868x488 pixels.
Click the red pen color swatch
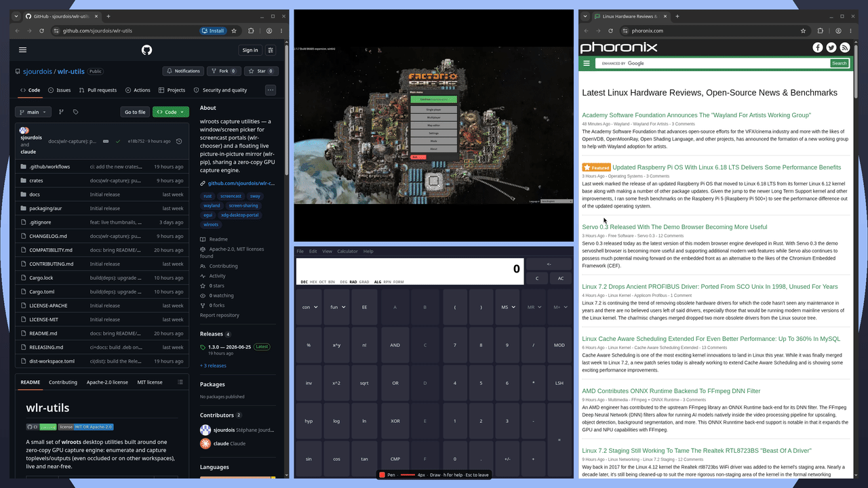(382, 475)
